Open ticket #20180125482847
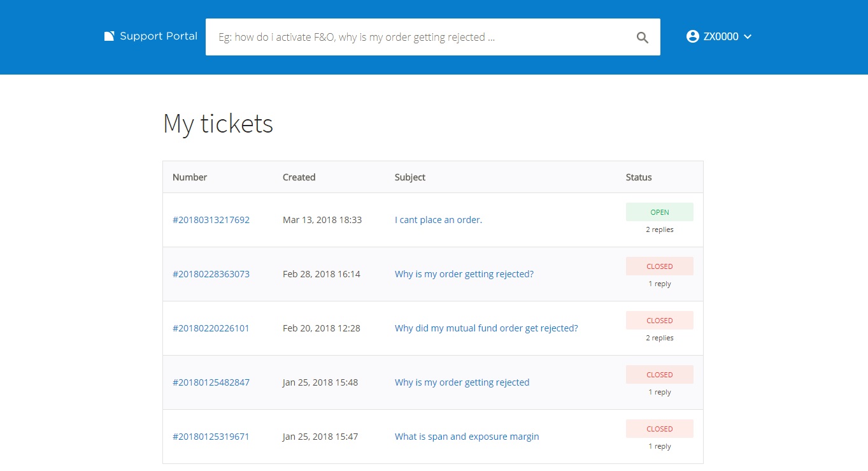The image size is (868, 471). tap(211, 382)
